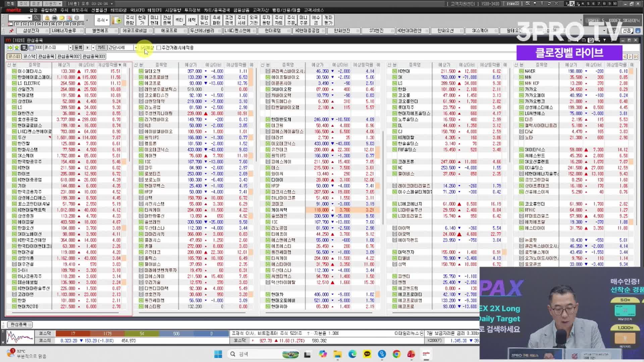Click the 조건검색 toolbar button
The height and width of the screenshot is (362, 644).
(x=229, y=20)
